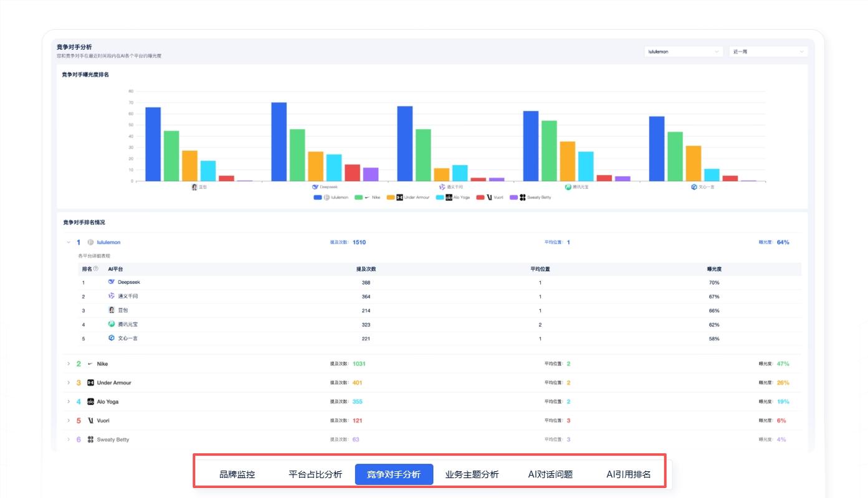The height and width of the screenshot is (498, 868).
Task: Go to the AI对话问题 tab
Action: pos(550,474)
